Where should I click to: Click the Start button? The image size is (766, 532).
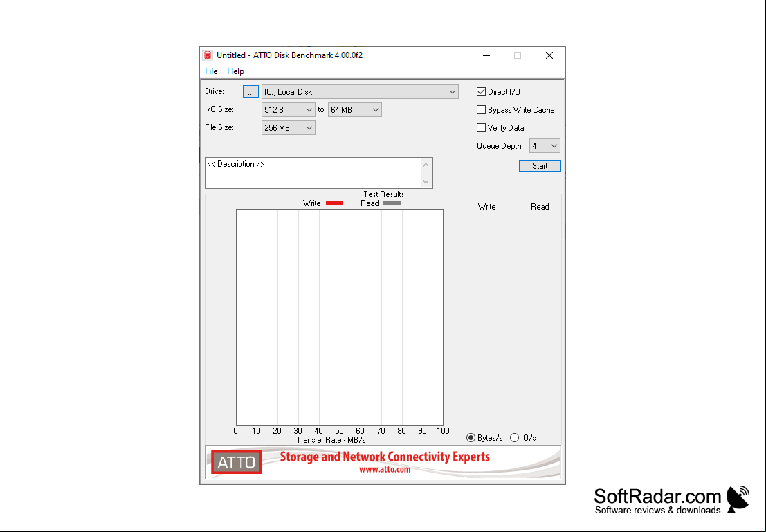(540, 166)
